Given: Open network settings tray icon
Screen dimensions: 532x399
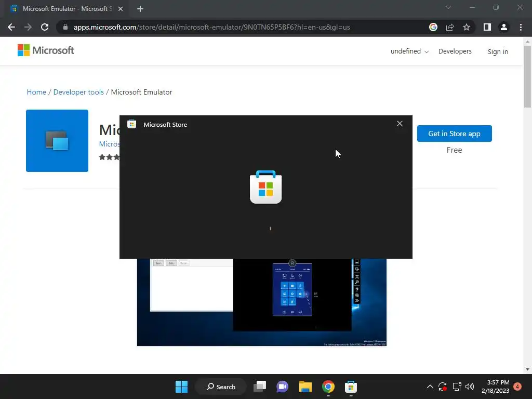Looking at the screenshot, I should click(x=457, y=387).
